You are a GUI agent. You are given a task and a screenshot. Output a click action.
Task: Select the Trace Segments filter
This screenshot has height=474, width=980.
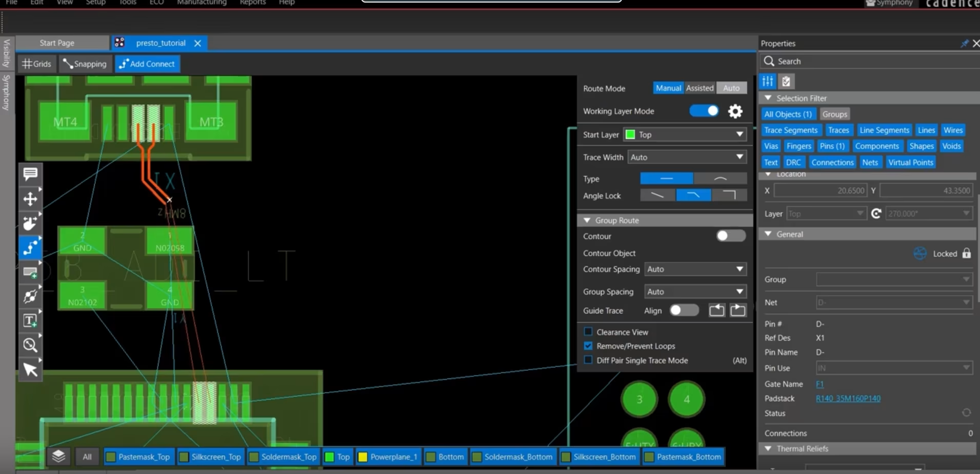[x=791, y=130]
